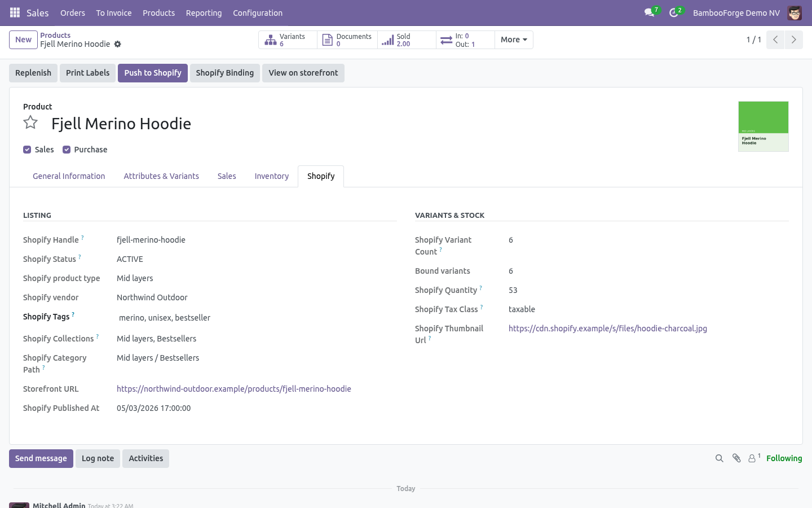Mark product as favorite with star

click(30, 122)
